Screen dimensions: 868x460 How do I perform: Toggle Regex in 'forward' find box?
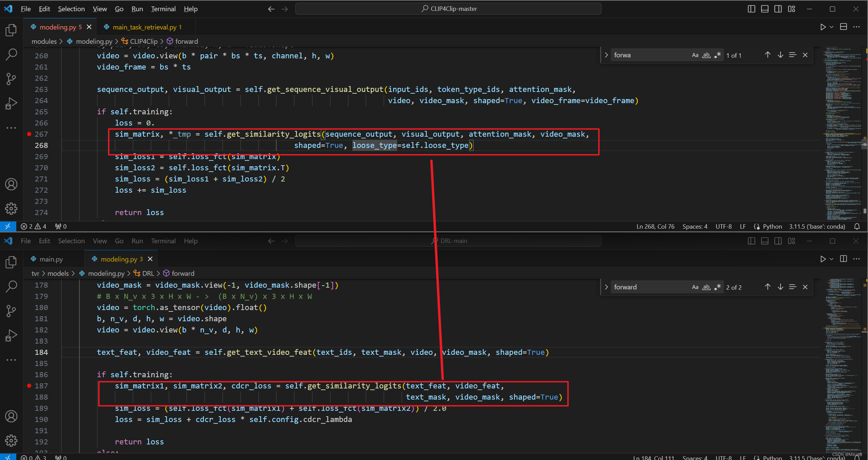(718, 287)
